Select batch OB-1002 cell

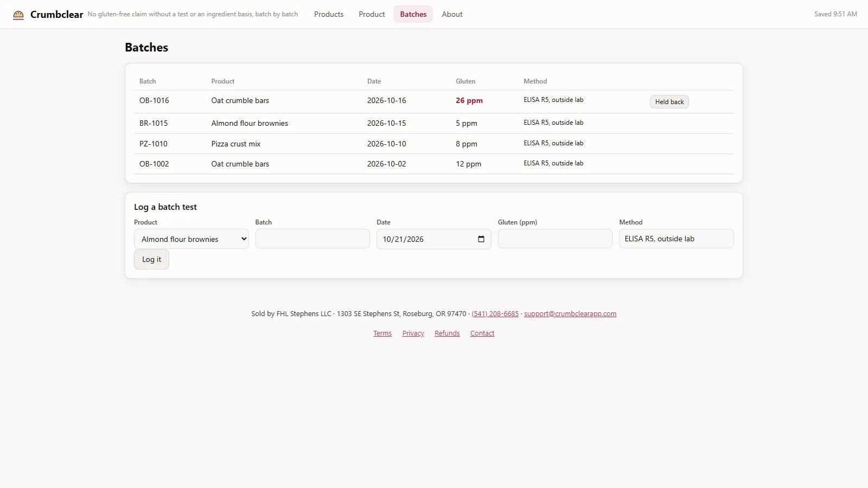154,164
